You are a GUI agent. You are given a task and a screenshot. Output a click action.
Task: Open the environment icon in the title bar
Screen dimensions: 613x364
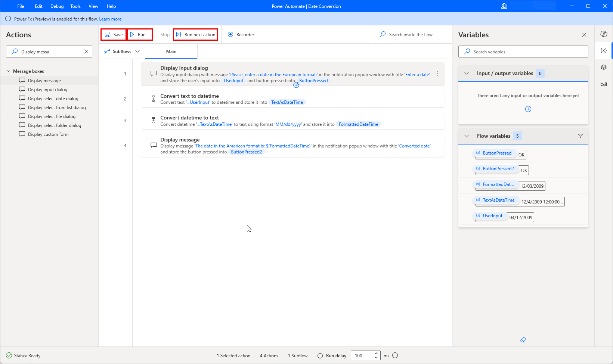tap(504, 6)
